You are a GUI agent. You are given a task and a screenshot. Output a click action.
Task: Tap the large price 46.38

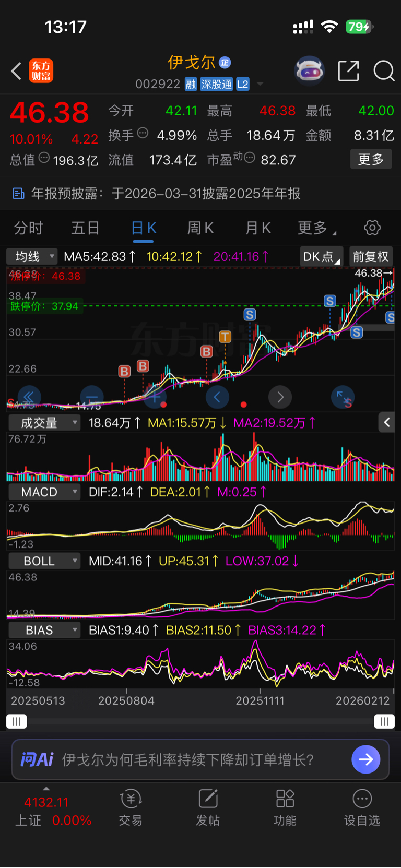[x=50, y=113]
